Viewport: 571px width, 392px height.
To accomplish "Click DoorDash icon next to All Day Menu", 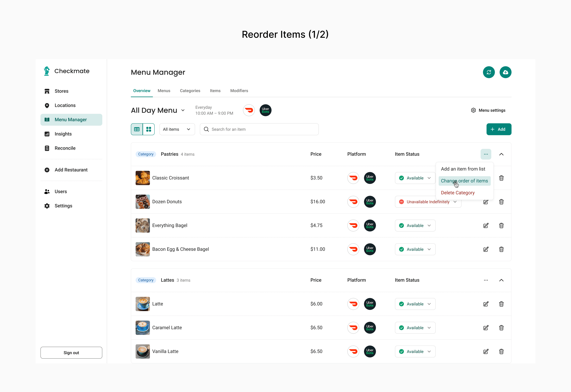I will tap(249, 110).
